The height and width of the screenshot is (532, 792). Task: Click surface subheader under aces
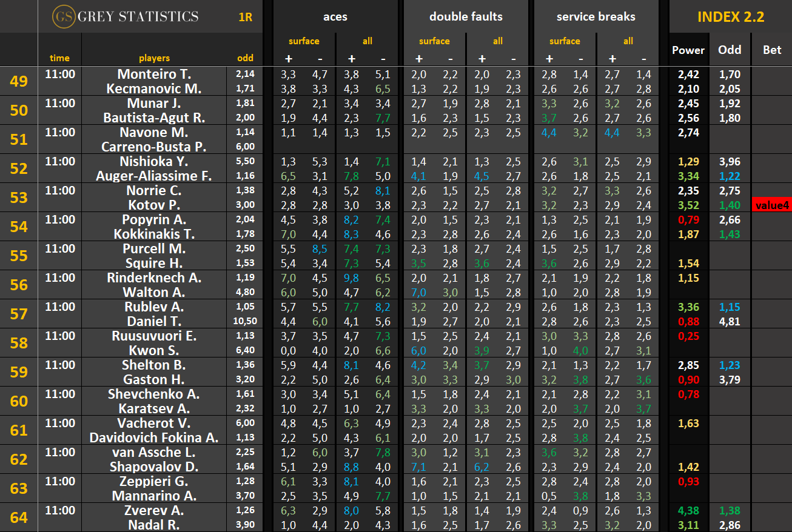(x=304, y=41)
